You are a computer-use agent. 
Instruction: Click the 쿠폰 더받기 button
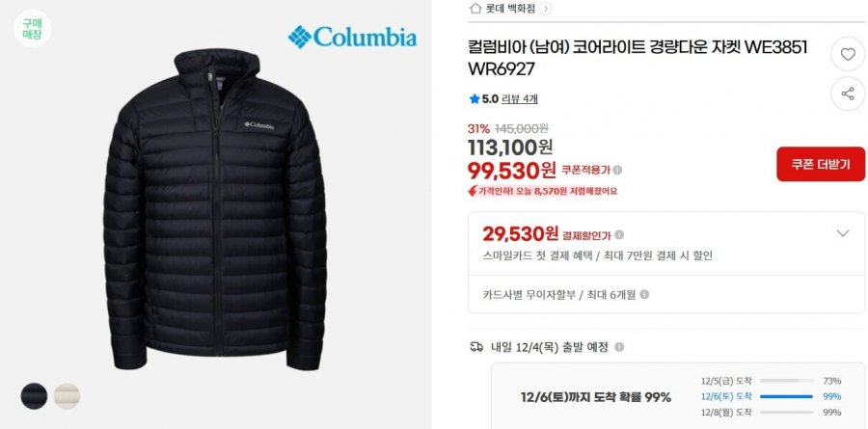(x=821, y=165)
